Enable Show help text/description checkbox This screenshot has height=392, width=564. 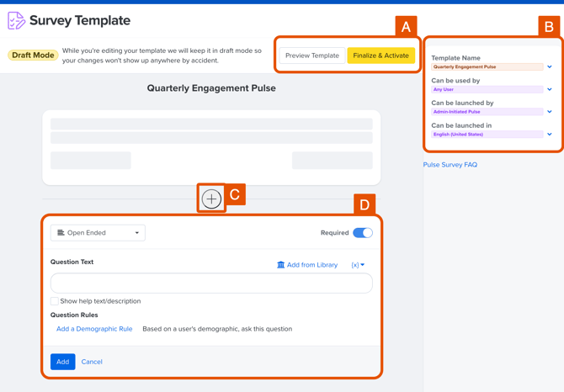55,301
